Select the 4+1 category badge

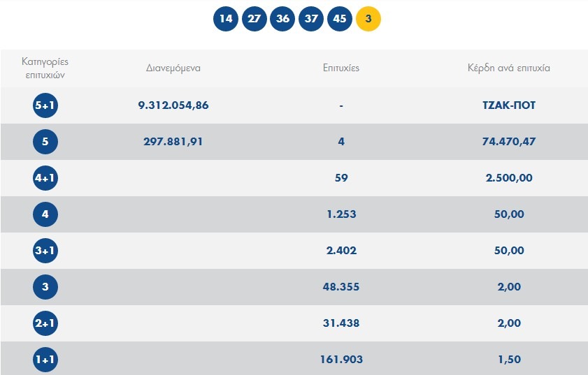click(x=45, y=178)
